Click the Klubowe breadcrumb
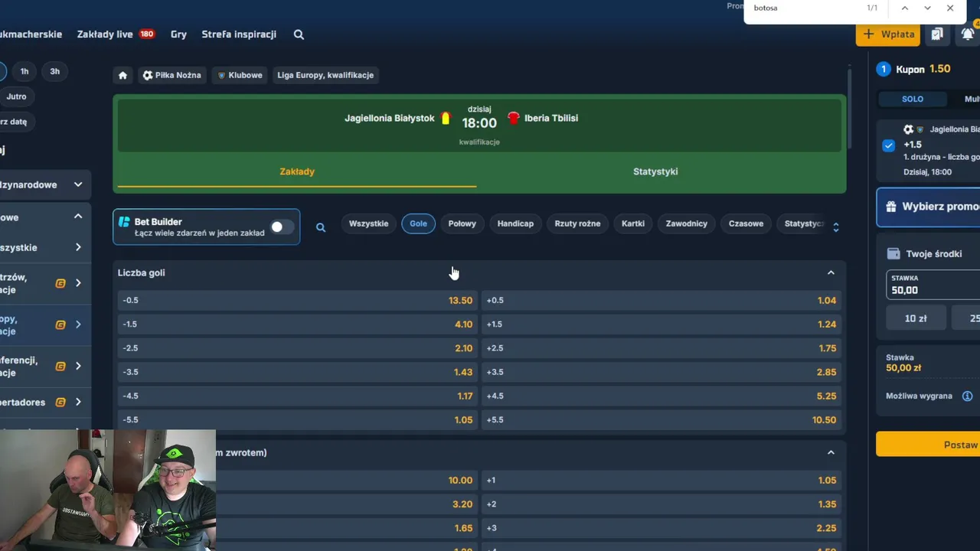Image resolution: width=980 pixels, height=551 pixels. click(240, 75)
